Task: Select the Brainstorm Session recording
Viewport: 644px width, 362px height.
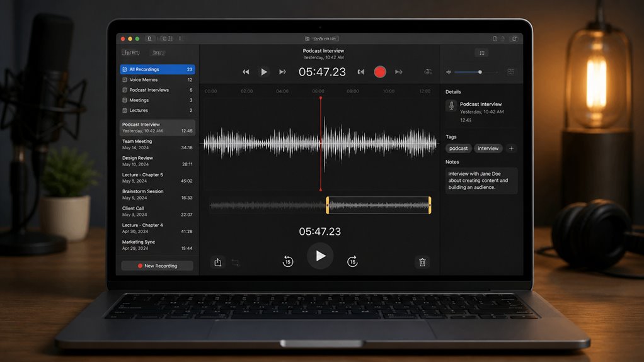Action: coord(158,195)
